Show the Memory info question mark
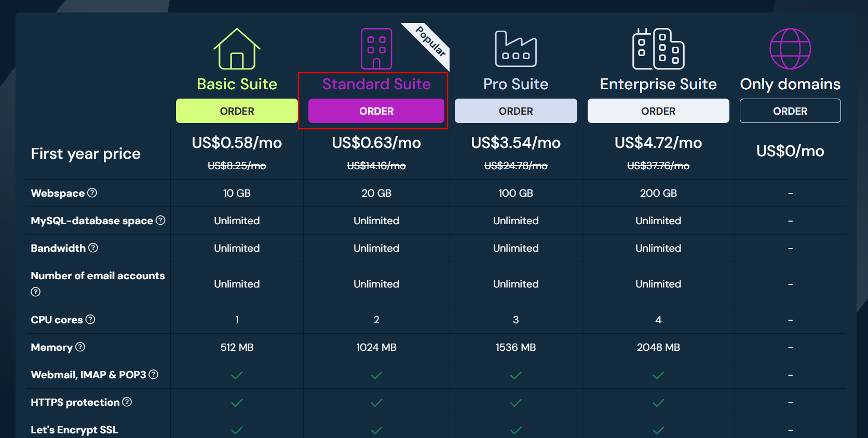Viewport: 868px width, 438px height. coord(80,347)
